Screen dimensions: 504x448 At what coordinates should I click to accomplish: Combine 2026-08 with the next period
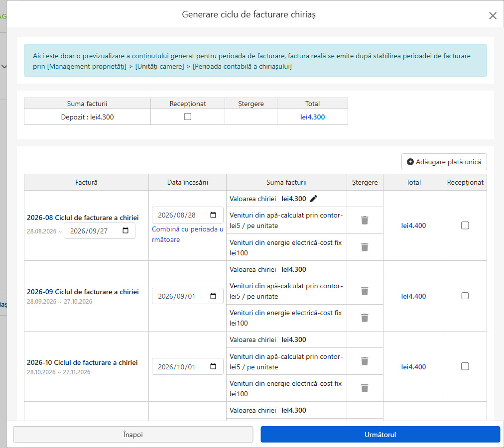(x=188, y=234)
